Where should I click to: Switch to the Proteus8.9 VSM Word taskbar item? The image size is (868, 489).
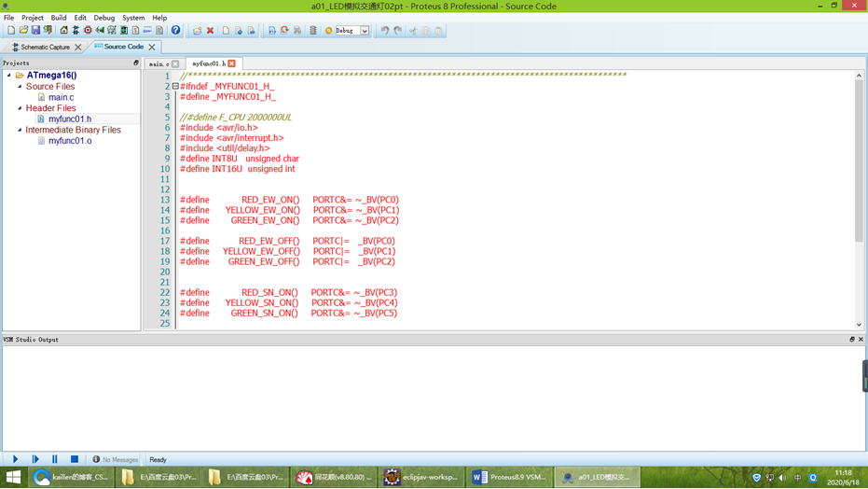[x=509, y=477]
